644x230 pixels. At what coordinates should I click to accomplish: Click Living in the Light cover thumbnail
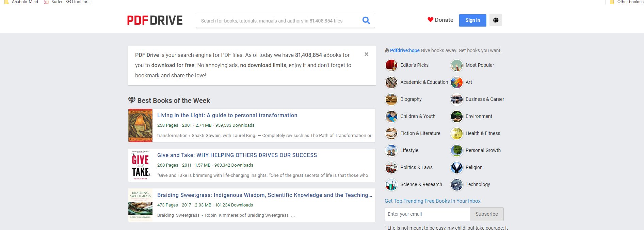click(140, 125)
